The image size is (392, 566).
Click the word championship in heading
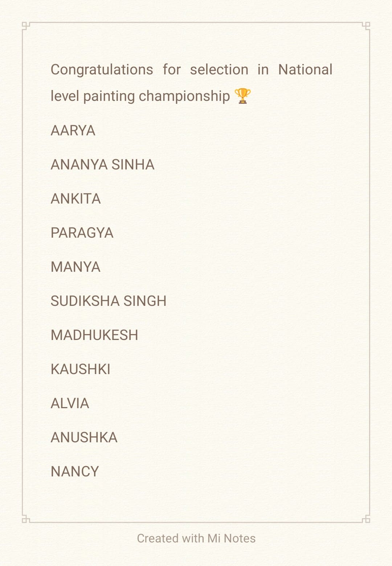pos(184,97)
